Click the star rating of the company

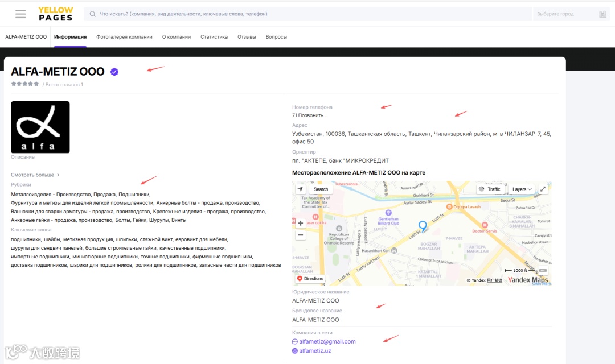pos(24,84)
